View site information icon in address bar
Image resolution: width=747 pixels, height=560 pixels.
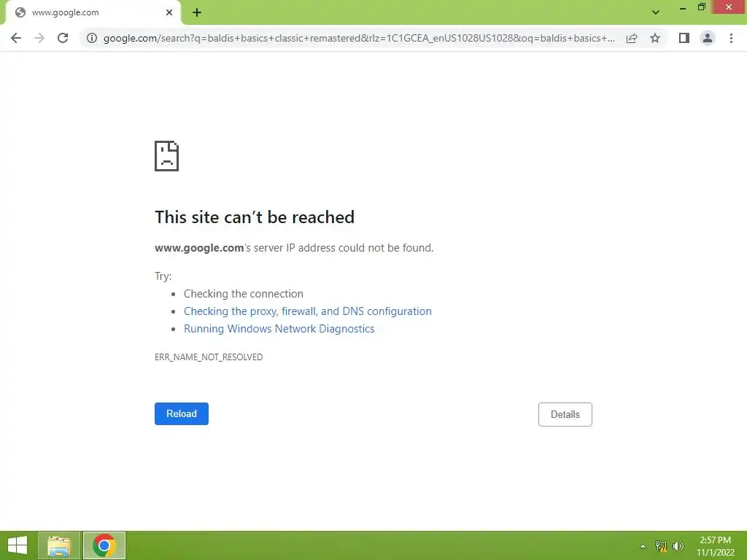click(x=92, y=38)
